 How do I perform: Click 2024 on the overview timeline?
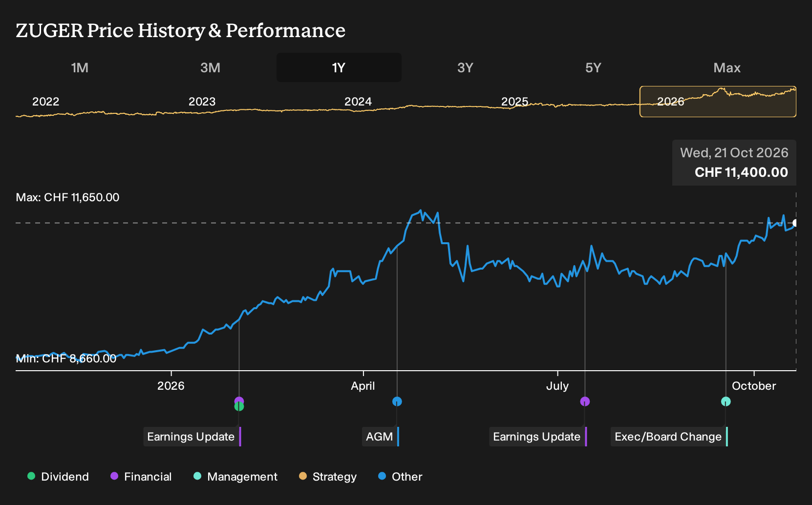point(358,102)
